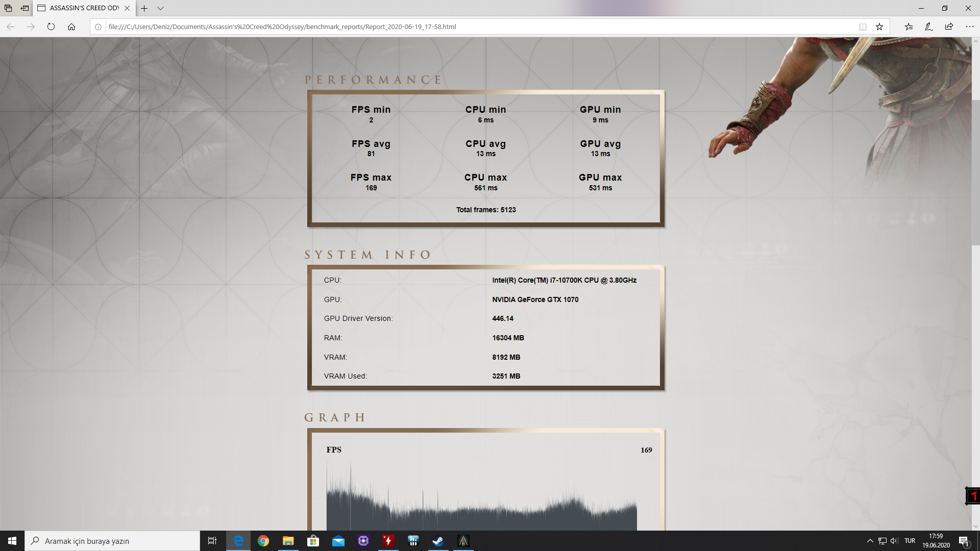Click NVIDIA GeForce GTX 1070 text
Viewport: 980px width, 551px height.
(535, 299)
